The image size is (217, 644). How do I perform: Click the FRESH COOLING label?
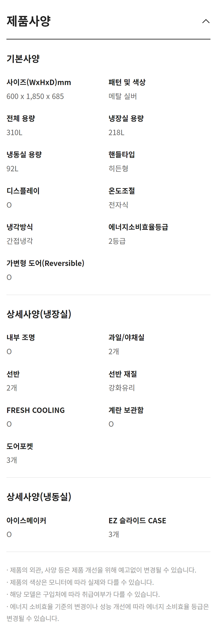pos(36,410)
